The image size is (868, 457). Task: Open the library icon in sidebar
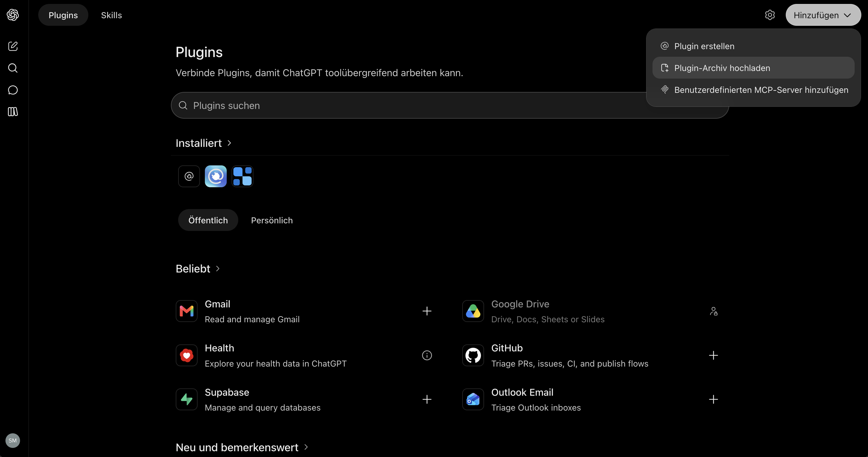(x=13, y=112)
